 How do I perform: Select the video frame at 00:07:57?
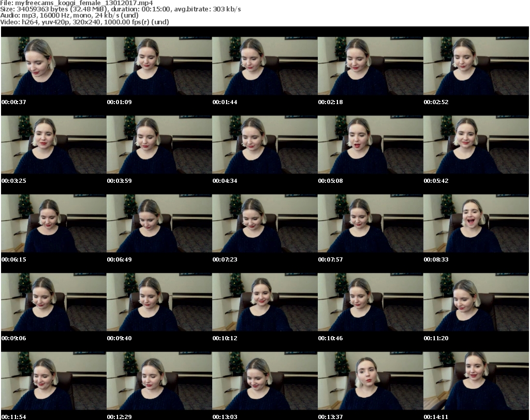[371, 223]
